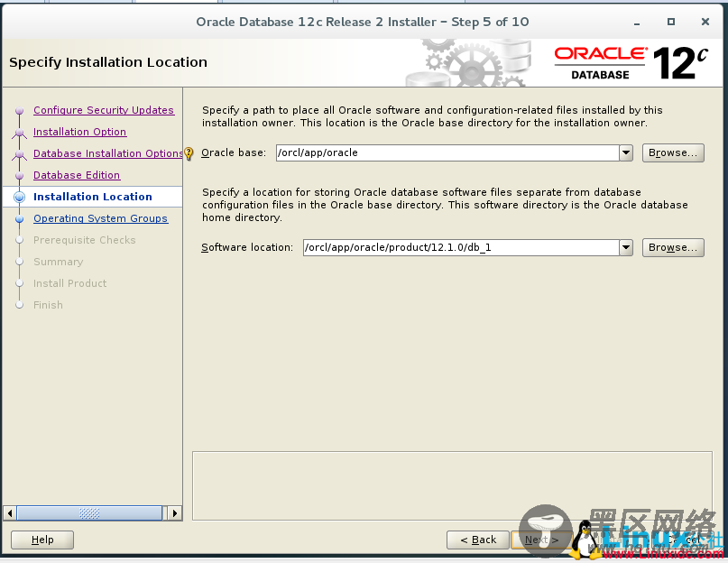The image size is (728, 563).
Task: Maximize the installer window
Action: pyautogui.click(x=671, y=22)
